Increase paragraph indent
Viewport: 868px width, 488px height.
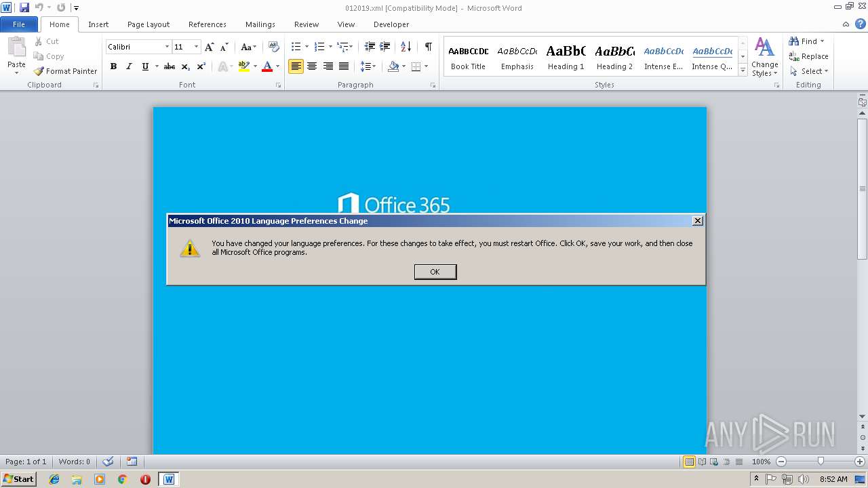(384, 47)
